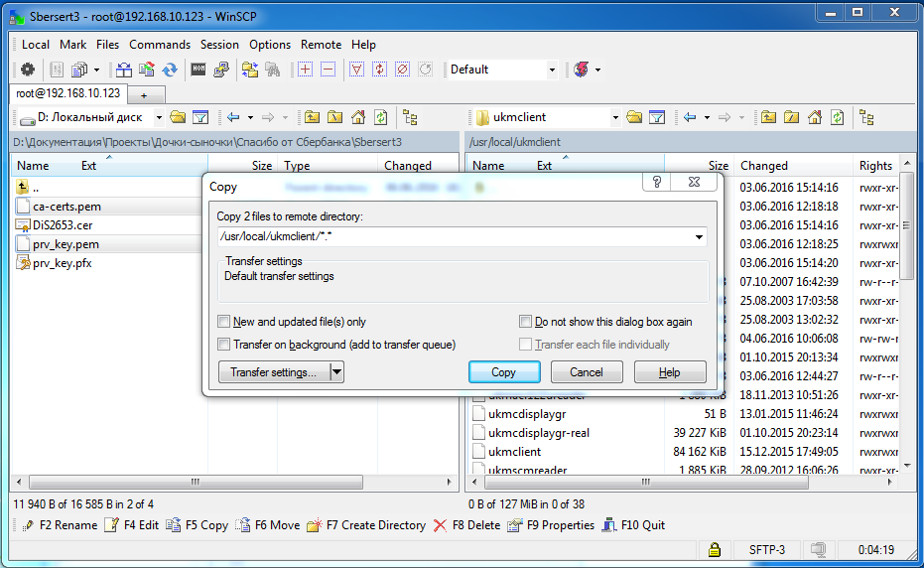Enable New and updated file(s) only
Viewport: 924px width, 568px height.
(224, 322)
